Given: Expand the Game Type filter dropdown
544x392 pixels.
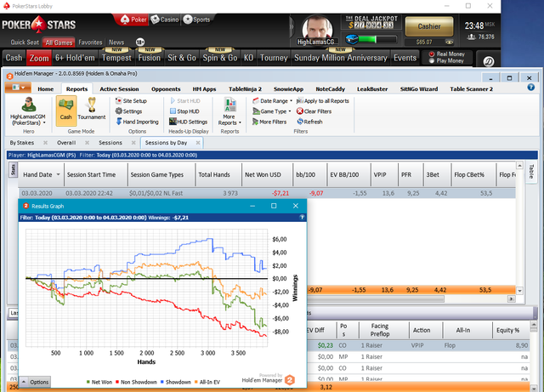Looking at the screenshot, I should tap(272, 111).
